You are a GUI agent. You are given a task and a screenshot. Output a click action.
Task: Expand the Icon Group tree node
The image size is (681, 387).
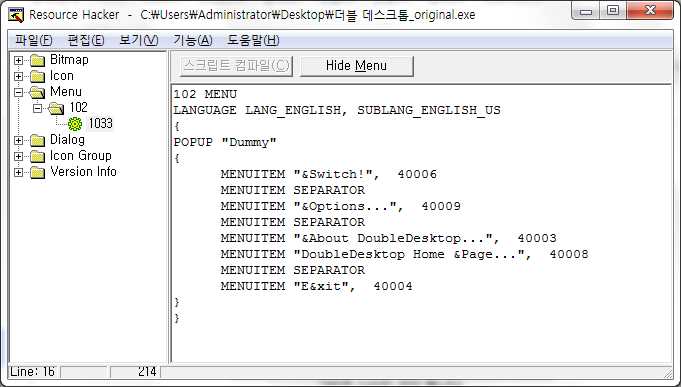[x=18, y=156]
